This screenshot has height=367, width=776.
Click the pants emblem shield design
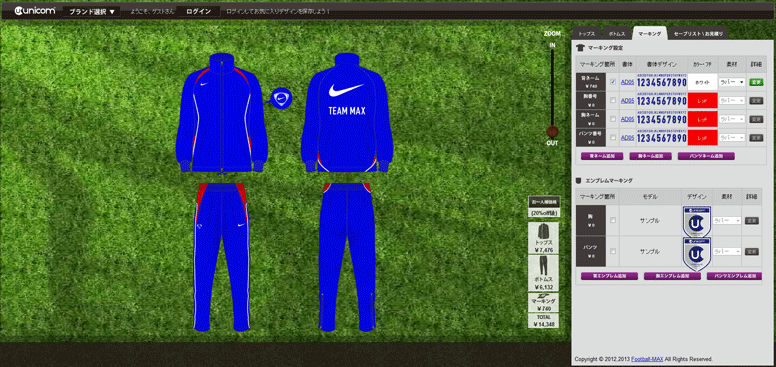click(696, 253)
